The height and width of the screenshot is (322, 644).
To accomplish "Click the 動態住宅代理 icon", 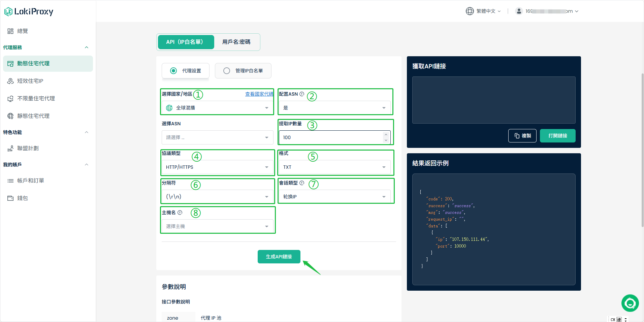I will click(10, 64).
